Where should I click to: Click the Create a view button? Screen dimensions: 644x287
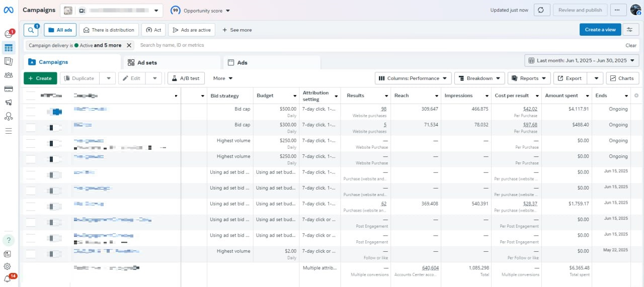click(x=600, y=30)
